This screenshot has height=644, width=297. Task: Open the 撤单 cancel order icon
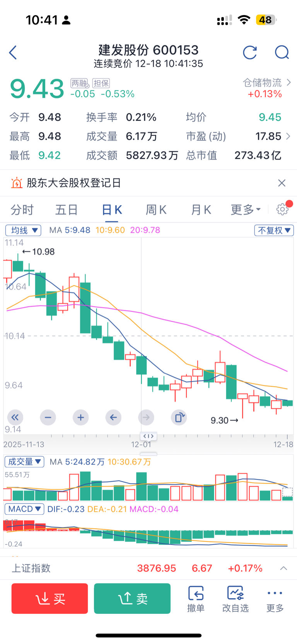coord(196,599)
